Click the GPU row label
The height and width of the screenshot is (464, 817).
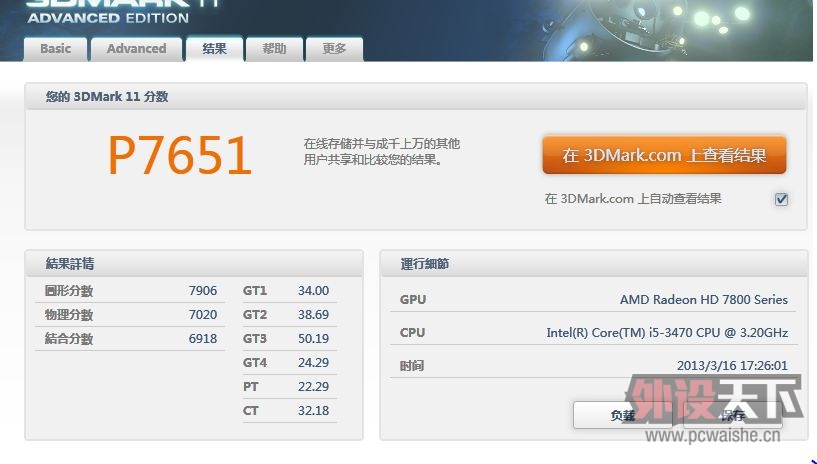(413, 299)
